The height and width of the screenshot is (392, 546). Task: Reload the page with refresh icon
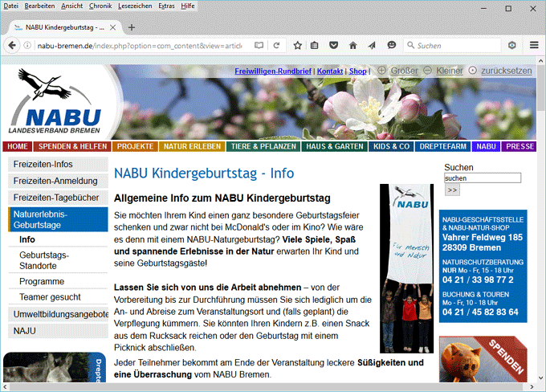[276, 45]
